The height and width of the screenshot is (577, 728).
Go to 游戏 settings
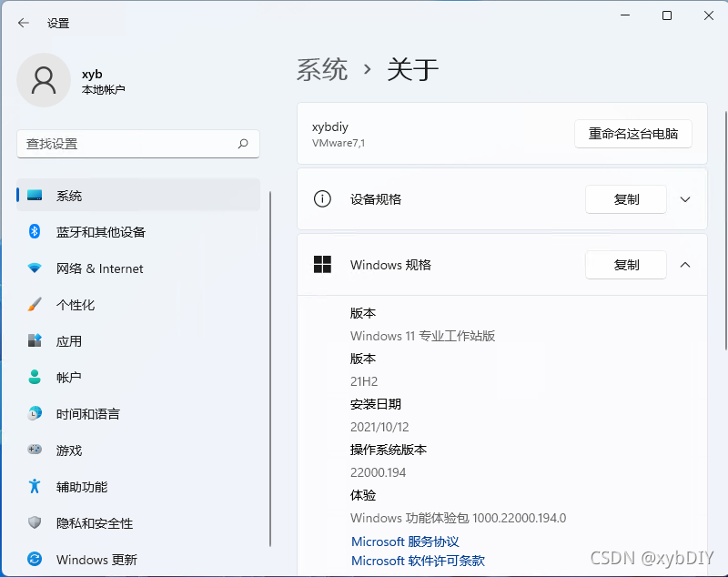click(x=138, y=450)
